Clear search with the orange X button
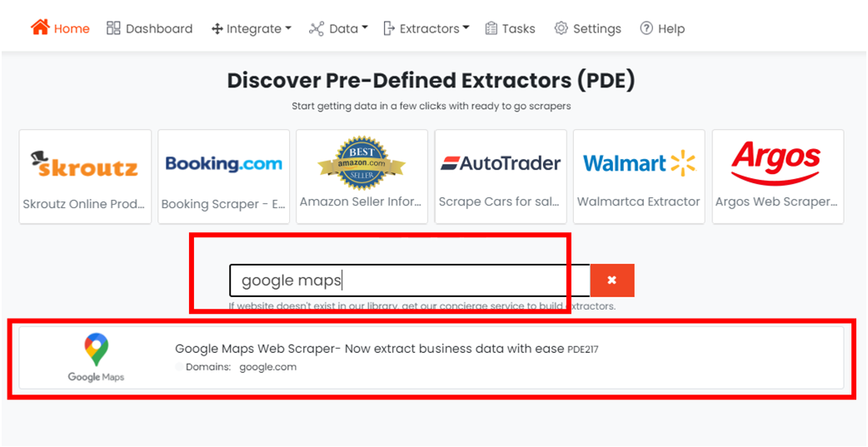Viewport: 868px width, 447px height. click(611, 281)
